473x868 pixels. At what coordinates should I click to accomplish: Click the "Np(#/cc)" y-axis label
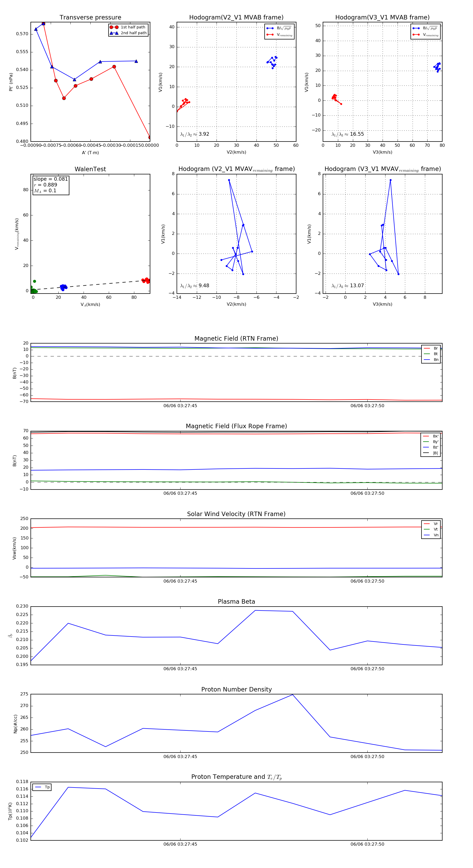[15, 723]
